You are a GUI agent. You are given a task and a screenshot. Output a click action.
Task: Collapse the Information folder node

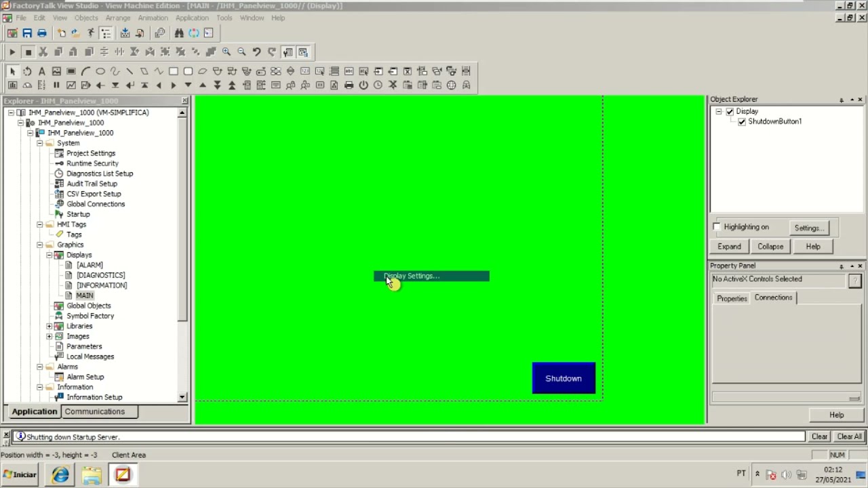pos(40,387)
